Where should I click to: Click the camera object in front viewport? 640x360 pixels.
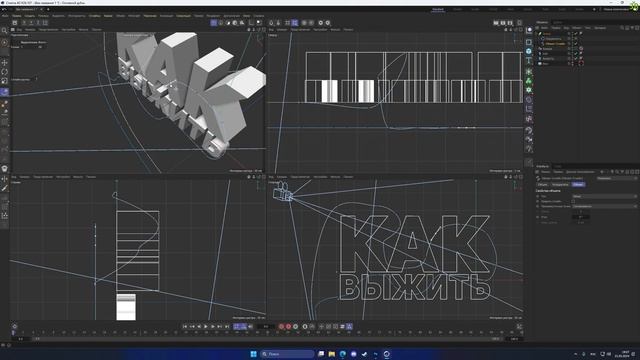tap(282, 193)
